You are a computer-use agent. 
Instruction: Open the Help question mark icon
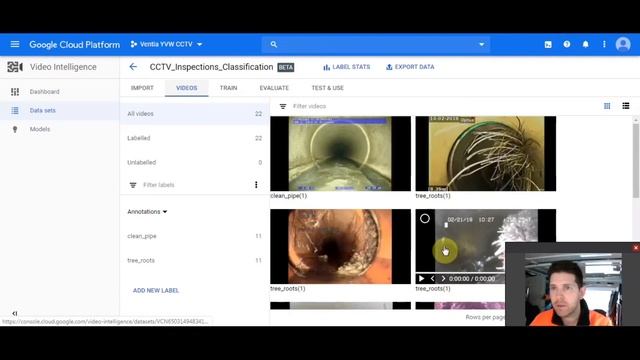(567, 44)
